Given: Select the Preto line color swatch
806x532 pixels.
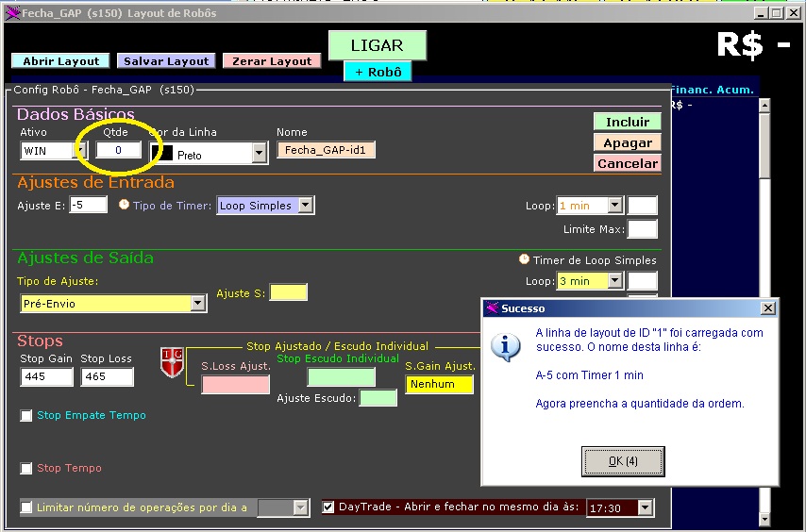Looking at the screenshot, I should click(x=161, y=153).
